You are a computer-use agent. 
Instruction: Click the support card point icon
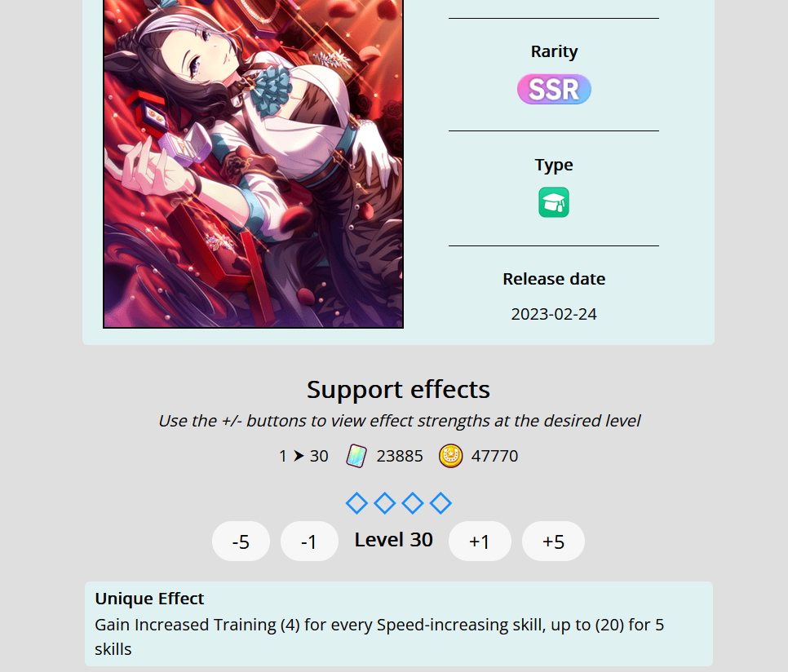tap(356, 456)
